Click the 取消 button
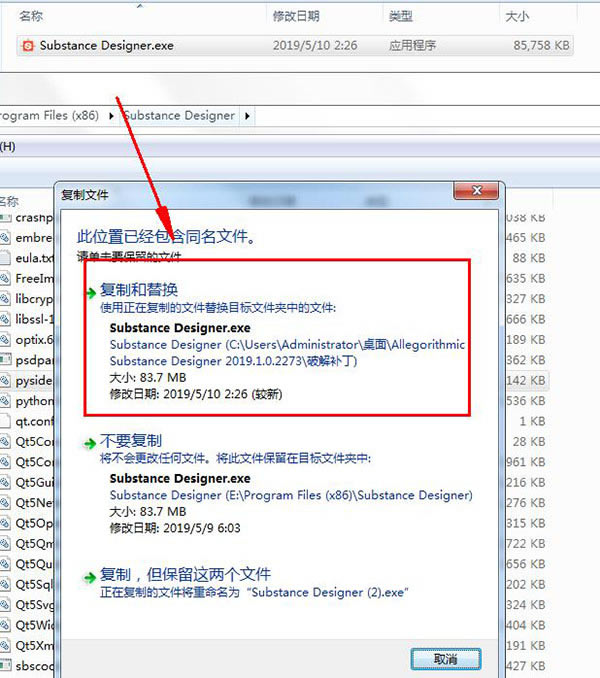This screenshot has width=600, height=678. pos(446,659)
